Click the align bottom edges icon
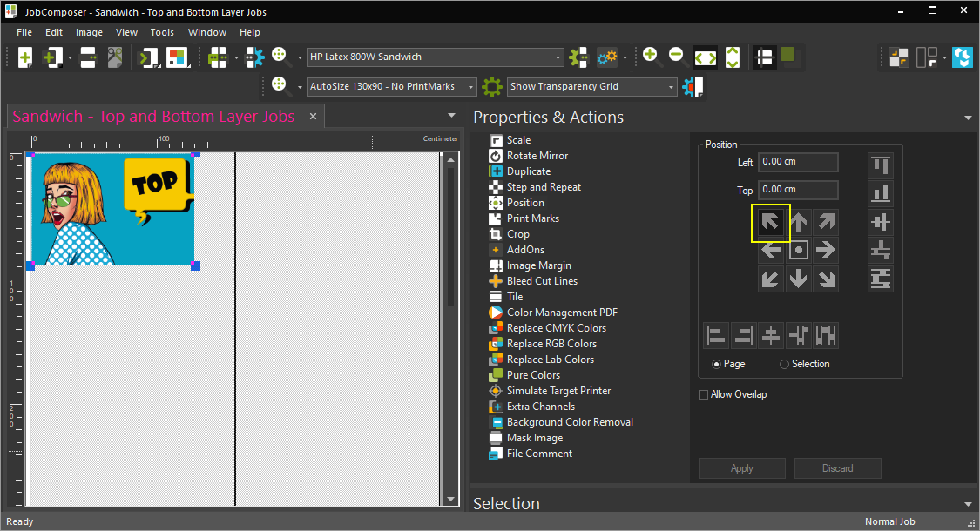Image resolution: width=980 pixels, height=531 pixels. [881, 193]
